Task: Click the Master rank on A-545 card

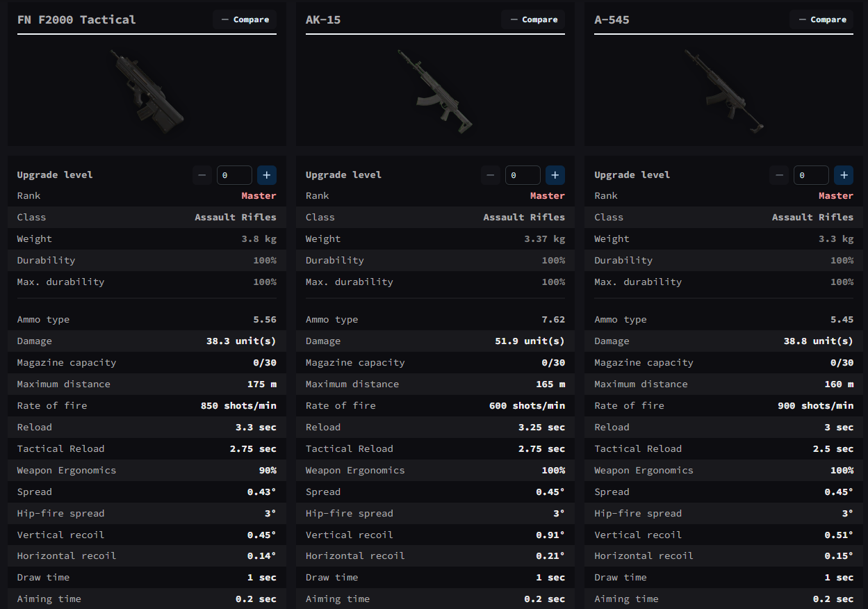Action: [x=836, y=196]
